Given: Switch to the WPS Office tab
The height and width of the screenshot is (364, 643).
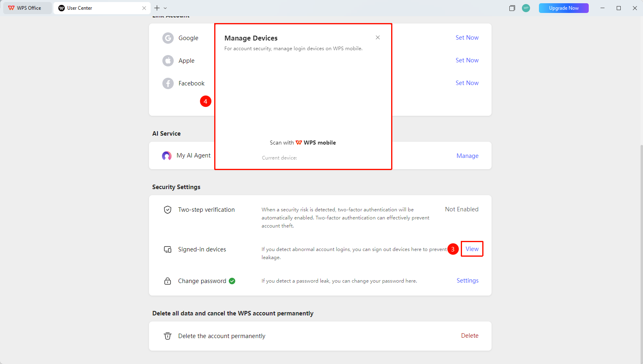Looking at the screenshot, I should (x=28, y=8).
